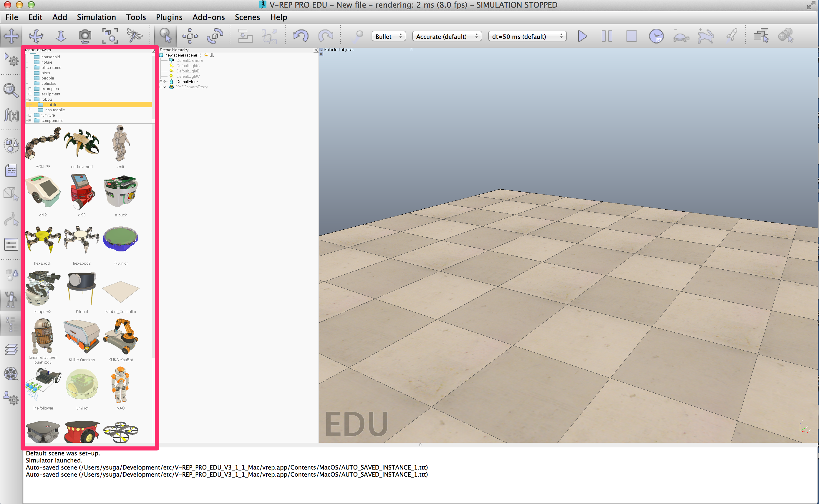
Task: Expand the furniture folder in Model browser
Action: [30, 115]
